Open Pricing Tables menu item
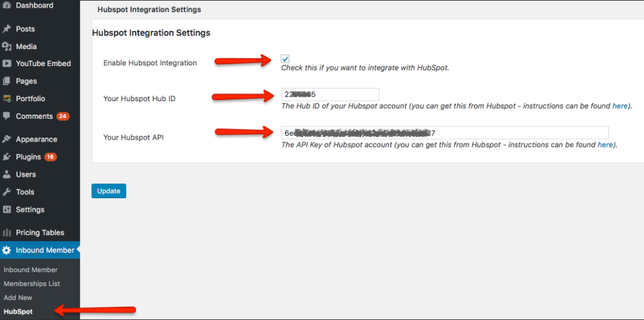 click(40, 233)
